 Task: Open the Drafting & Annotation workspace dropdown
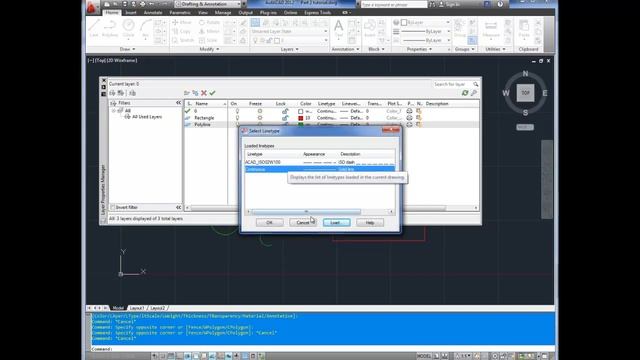tap(208, 4)
